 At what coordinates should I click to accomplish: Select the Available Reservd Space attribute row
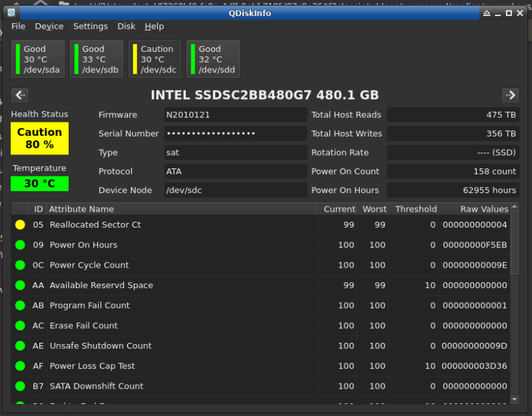pos(260,285)
